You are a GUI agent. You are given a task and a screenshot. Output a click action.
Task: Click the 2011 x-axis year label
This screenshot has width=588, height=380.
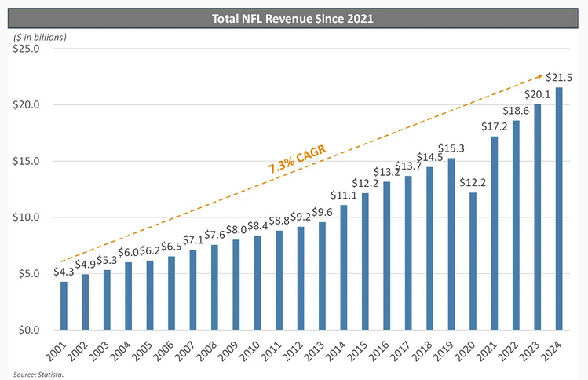coord(272,351)
